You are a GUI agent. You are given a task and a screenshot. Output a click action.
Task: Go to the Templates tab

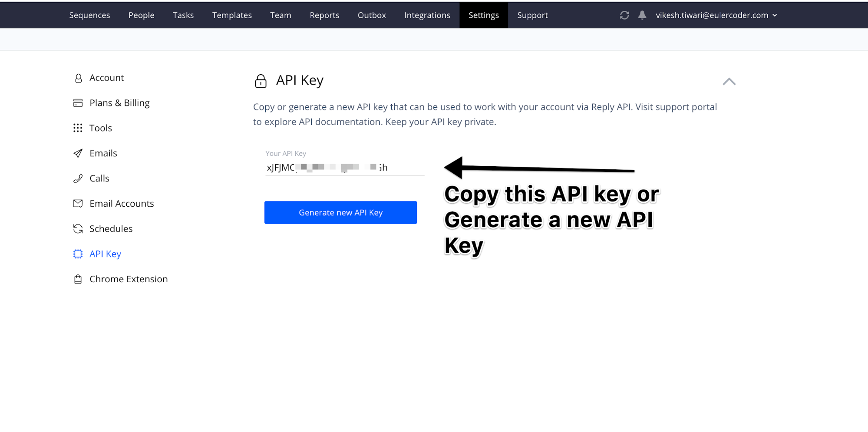(232, 15)
